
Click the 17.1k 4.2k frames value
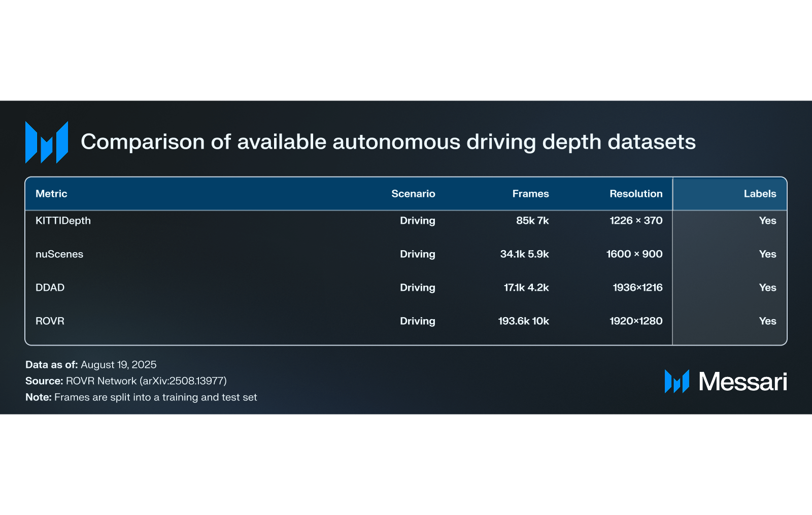click(x=526, y=288)
